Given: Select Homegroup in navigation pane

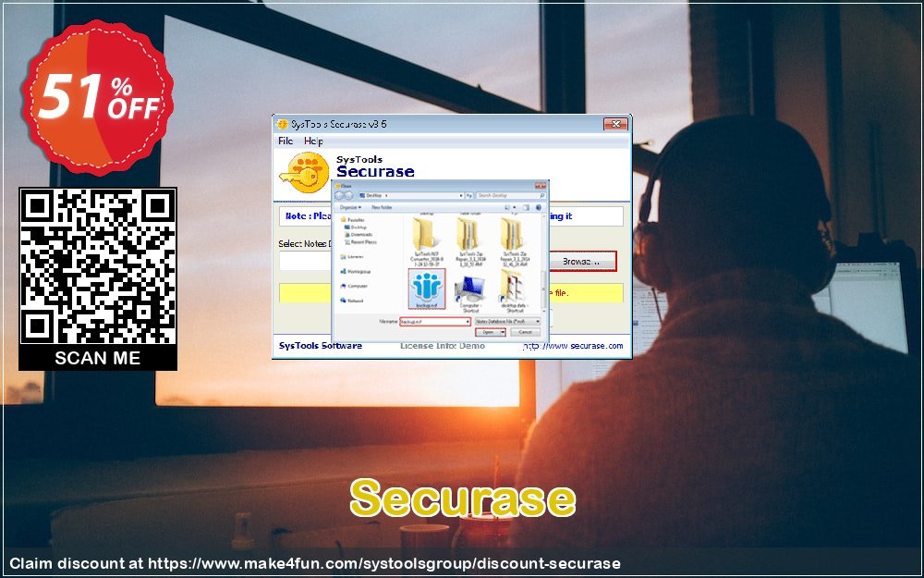Looking at the screenshot, I should coord(356,271).
